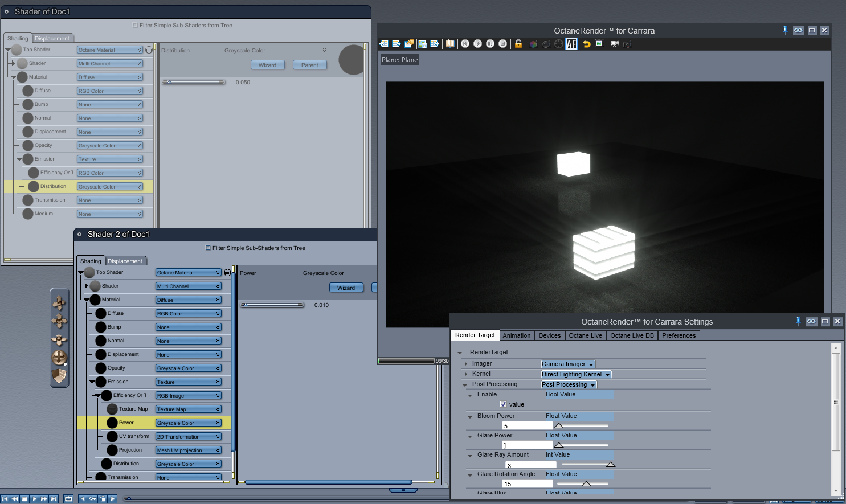
Task: Click the Distribution value slider in Shader of Doc1
Action: click(x=194, y=82)
